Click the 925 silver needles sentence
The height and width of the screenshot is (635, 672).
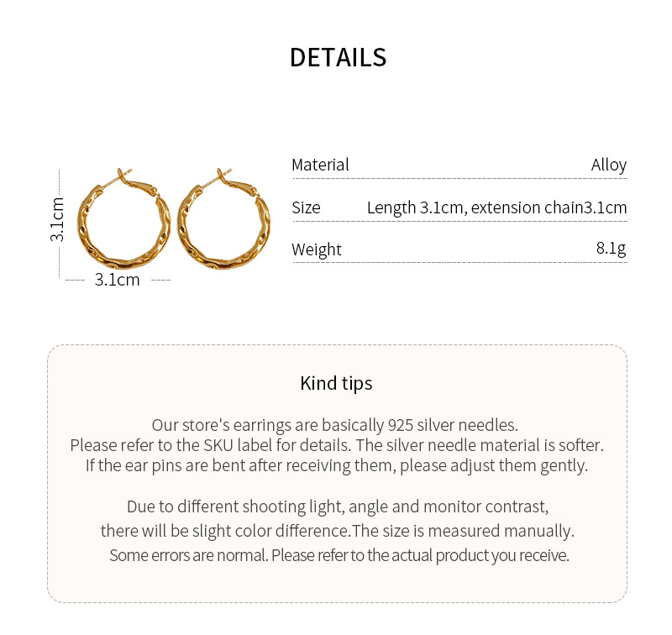pos(335,425)
